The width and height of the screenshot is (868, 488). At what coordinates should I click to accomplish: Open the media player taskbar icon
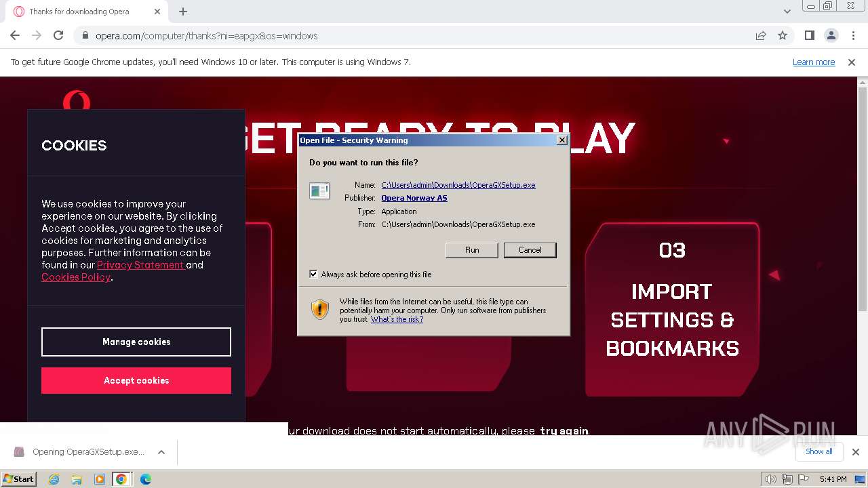(x=100, y=479)
